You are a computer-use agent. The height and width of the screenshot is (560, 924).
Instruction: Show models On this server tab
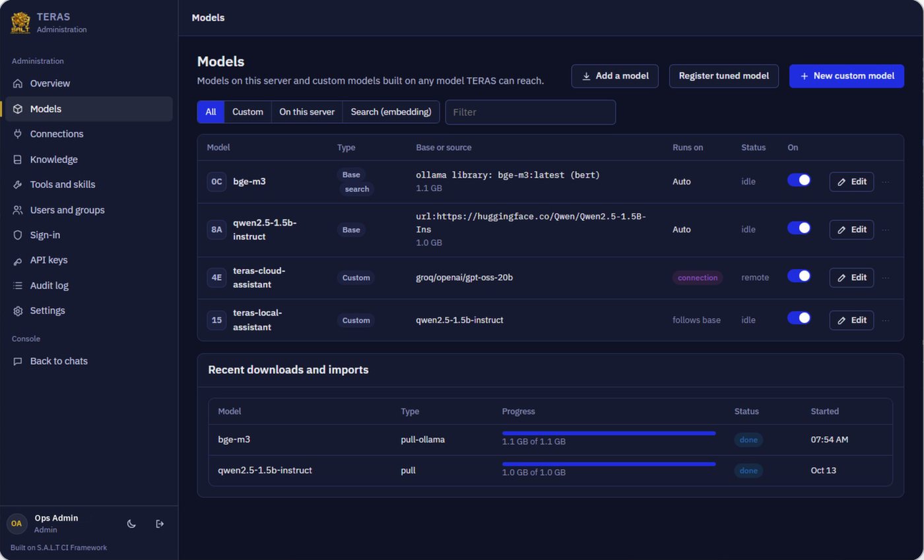click(307, 112)
